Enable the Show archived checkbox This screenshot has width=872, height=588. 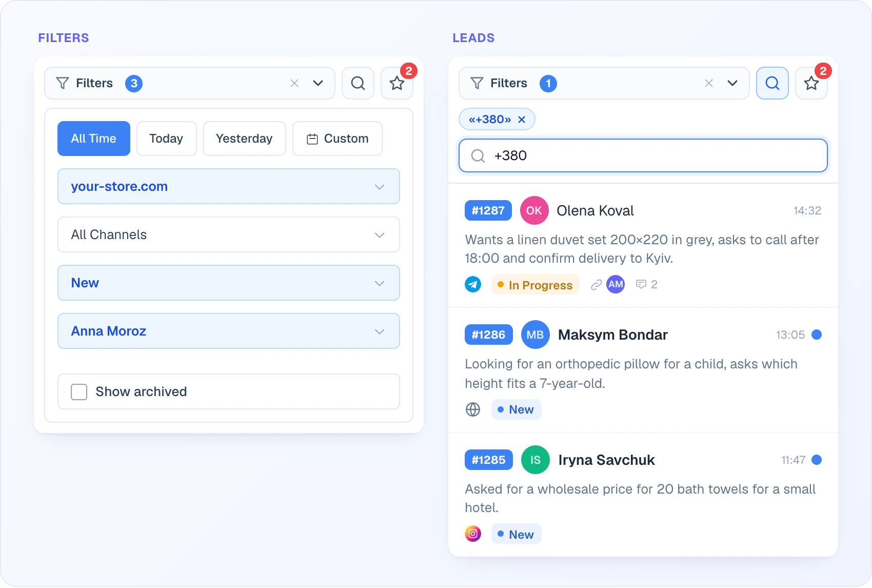[79, 392]
